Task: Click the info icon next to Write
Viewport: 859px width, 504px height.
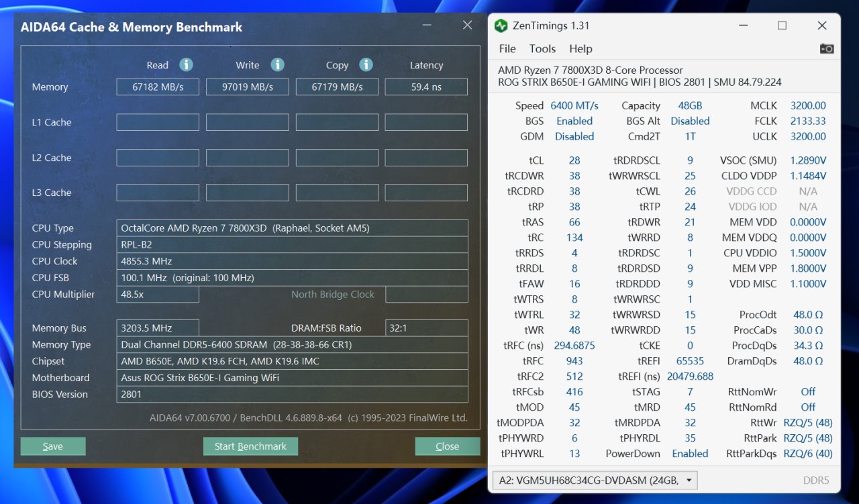Action: tap(277, 64)
